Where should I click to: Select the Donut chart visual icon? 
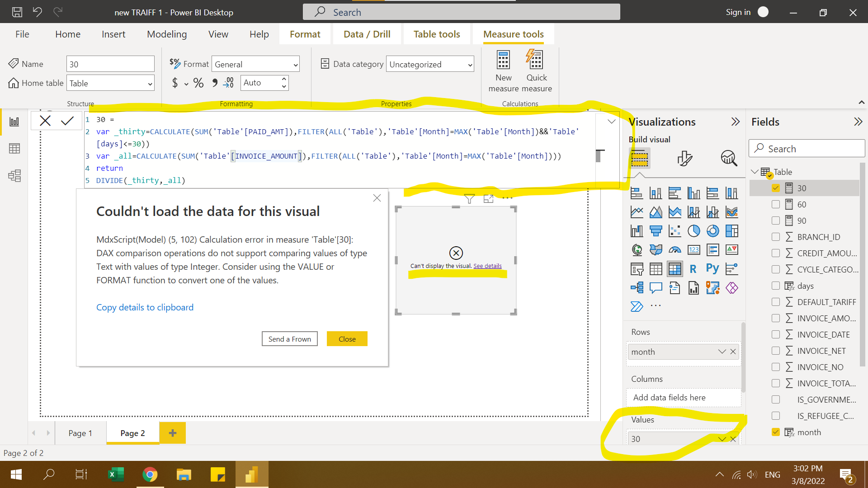(712, 231)
